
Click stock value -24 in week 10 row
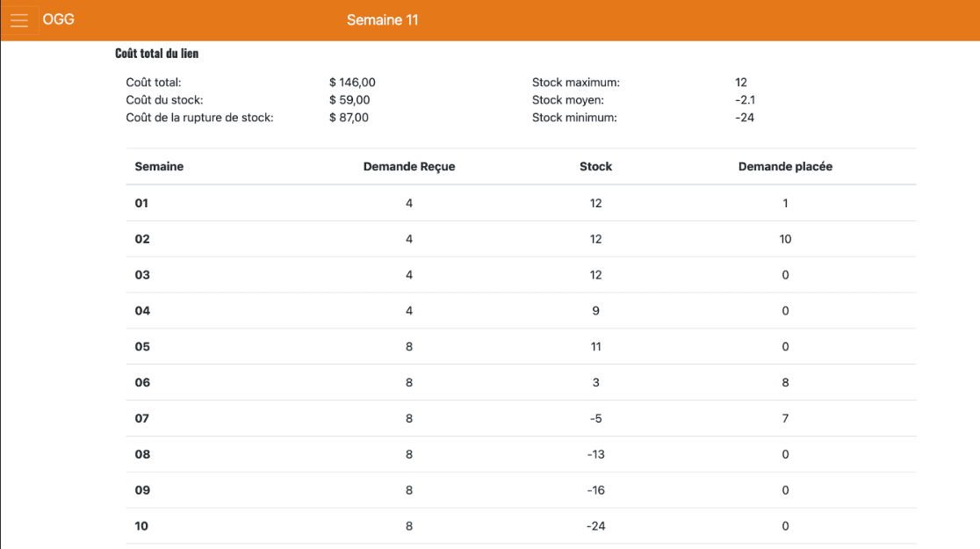pos(595,526)
